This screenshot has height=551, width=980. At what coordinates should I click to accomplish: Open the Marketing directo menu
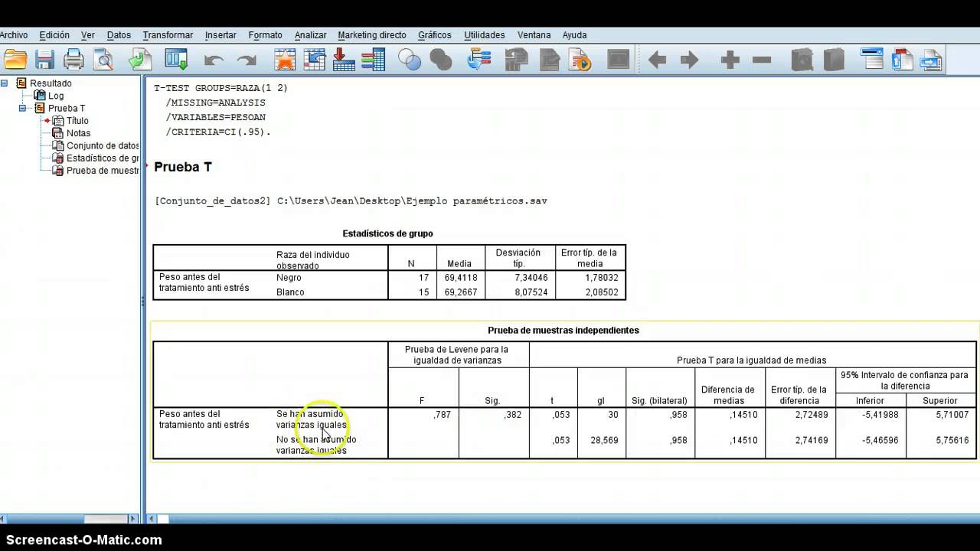372,35
